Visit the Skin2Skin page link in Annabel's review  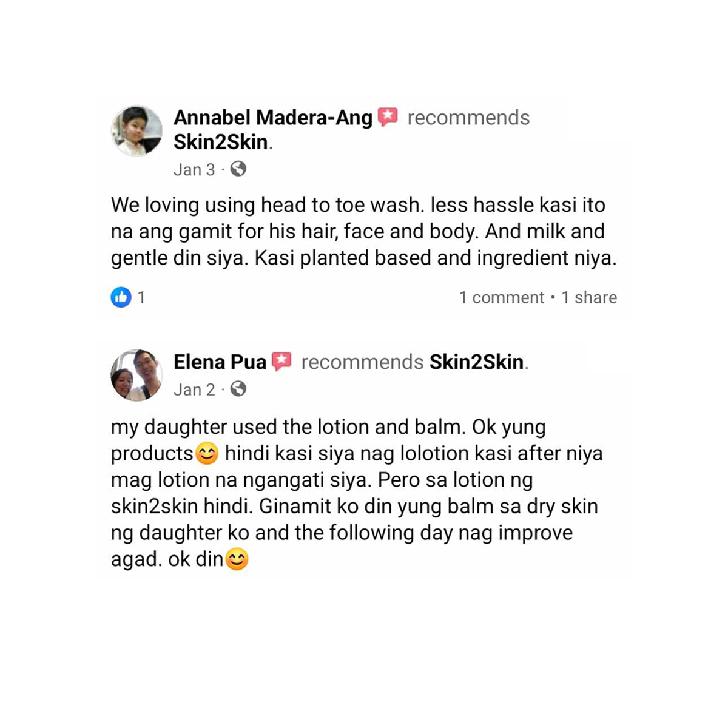point(221,142)
